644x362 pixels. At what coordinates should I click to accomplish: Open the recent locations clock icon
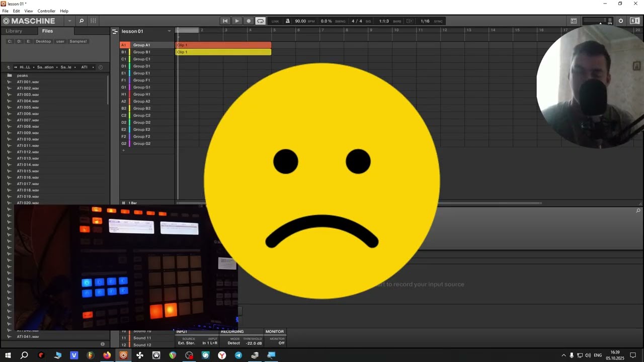tap(100, 67)
